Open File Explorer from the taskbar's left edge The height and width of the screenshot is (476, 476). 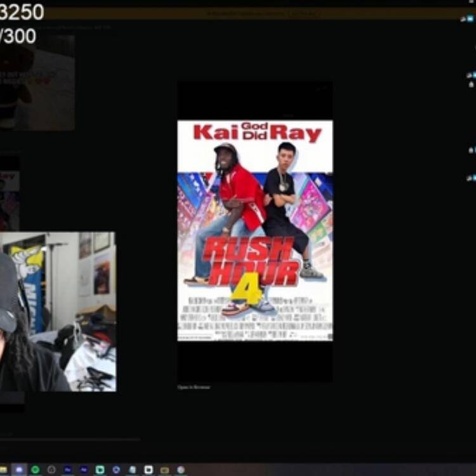(x=3, y=470)
